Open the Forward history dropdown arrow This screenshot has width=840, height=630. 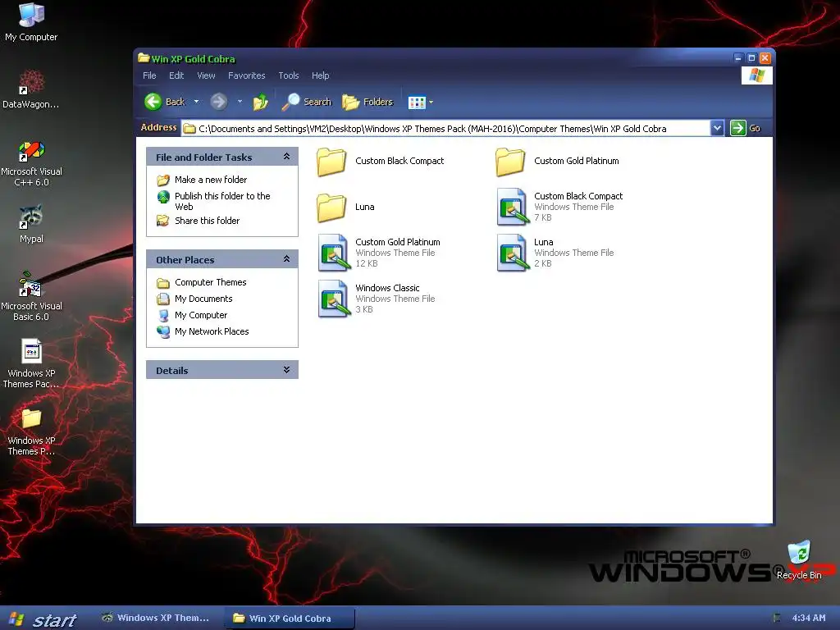pyautogui.click(x=240, y=102)
